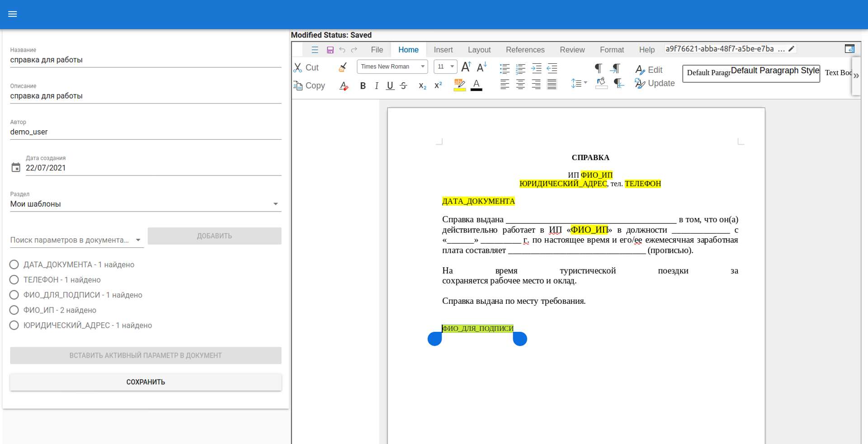Open the Раздел 'Мои шаблоны' dropdown

145,204
